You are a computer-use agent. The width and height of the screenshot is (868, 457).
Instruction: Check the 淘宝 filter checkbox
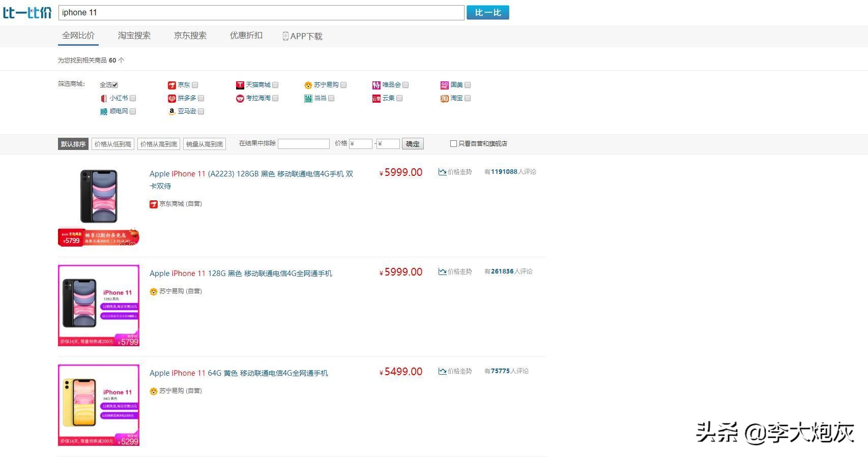click(468, 98)
